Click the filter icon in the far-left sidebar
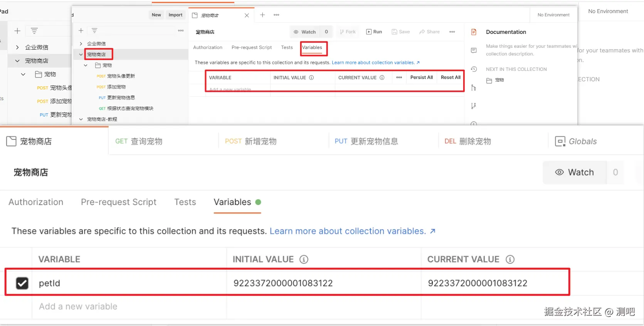644x326 pixels. (34, 31)
